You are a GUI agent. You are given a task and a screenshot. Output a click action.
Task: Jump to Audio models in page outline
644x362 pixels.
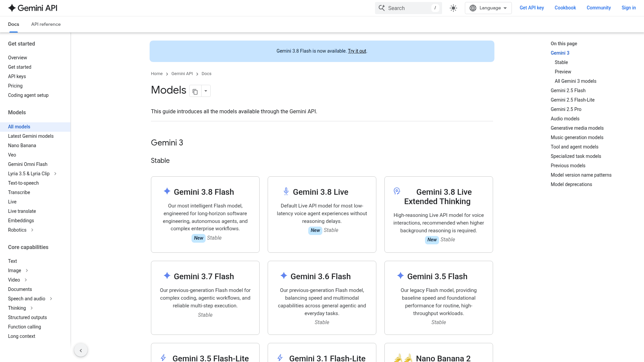coord(565,119)
